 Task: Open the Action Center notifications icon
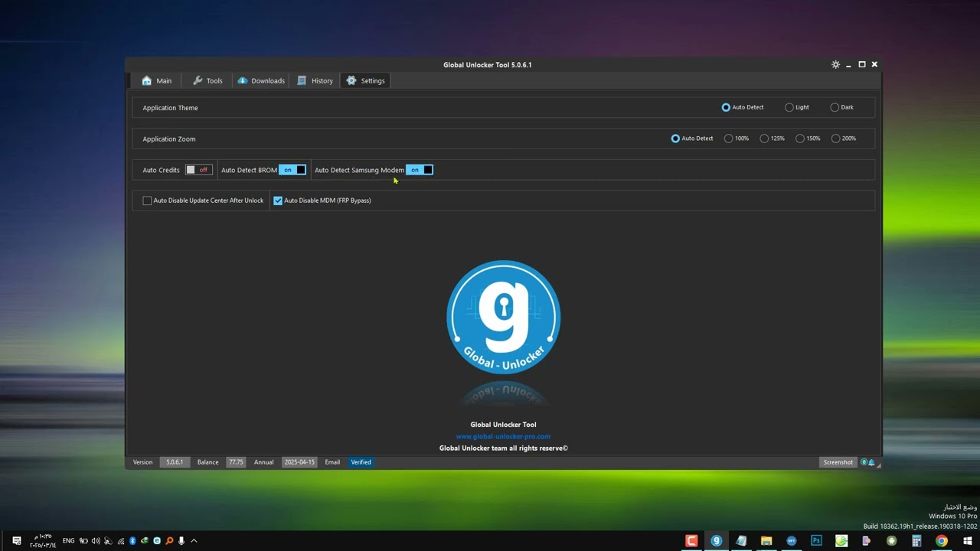16,541
